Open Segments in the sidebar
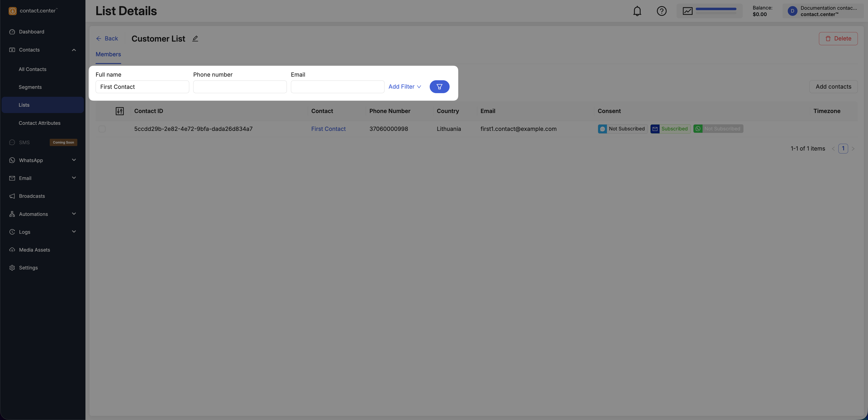The width and height of the screenshot is (868, 420). pos(30,87)
